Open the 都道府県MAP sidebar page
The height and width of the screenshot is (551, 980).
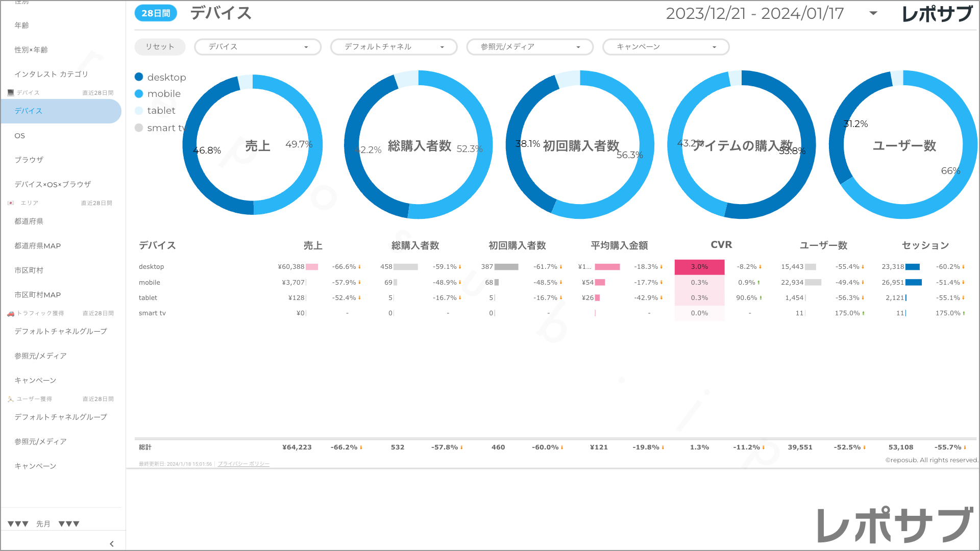[x=37, y=246]
